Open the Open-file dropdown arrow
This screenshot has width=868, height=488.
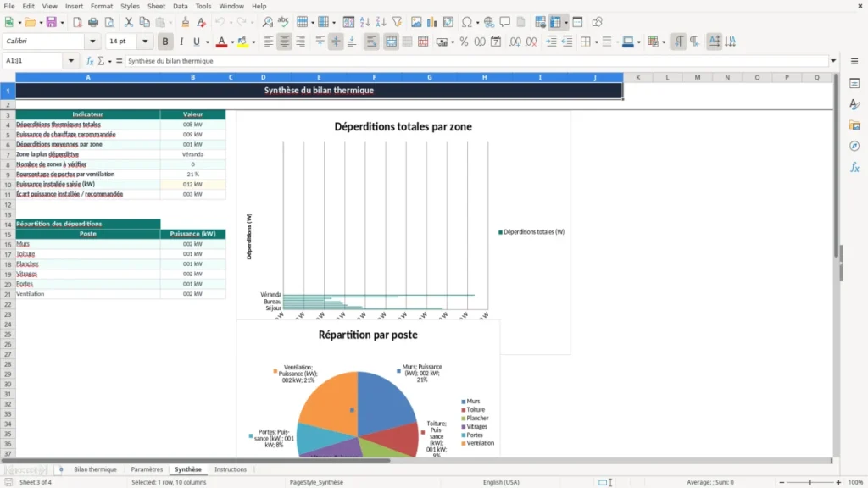[x=42, y=23]
